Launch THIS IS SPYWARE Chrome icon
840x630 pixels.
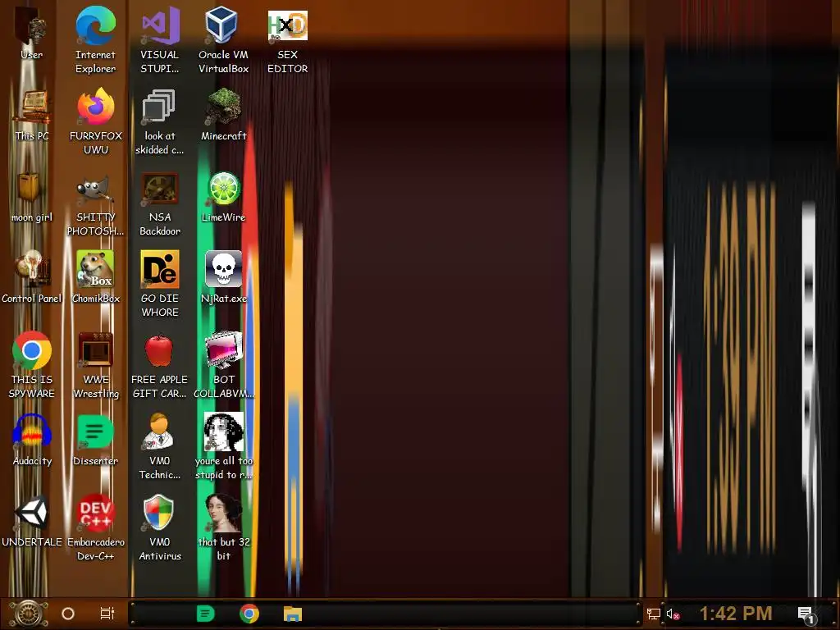(x=32, y=365)
